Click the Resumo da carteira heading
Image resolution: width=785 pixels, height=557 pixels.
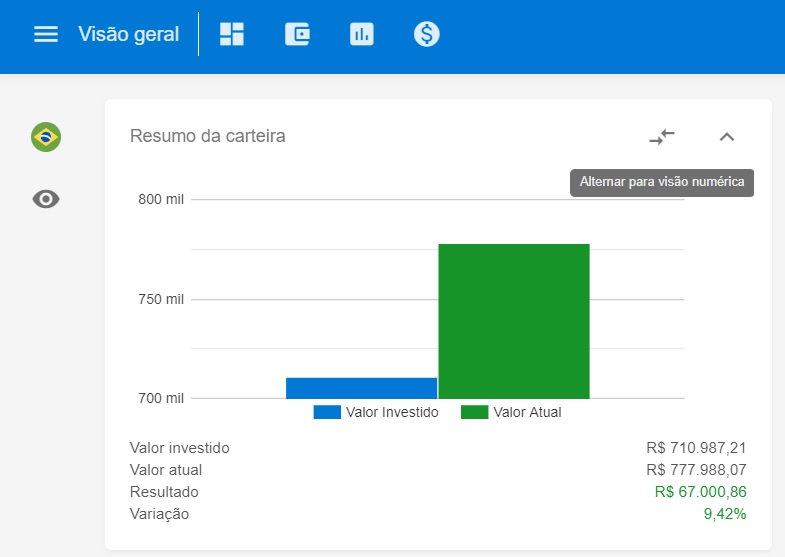[x=208, y=136]
